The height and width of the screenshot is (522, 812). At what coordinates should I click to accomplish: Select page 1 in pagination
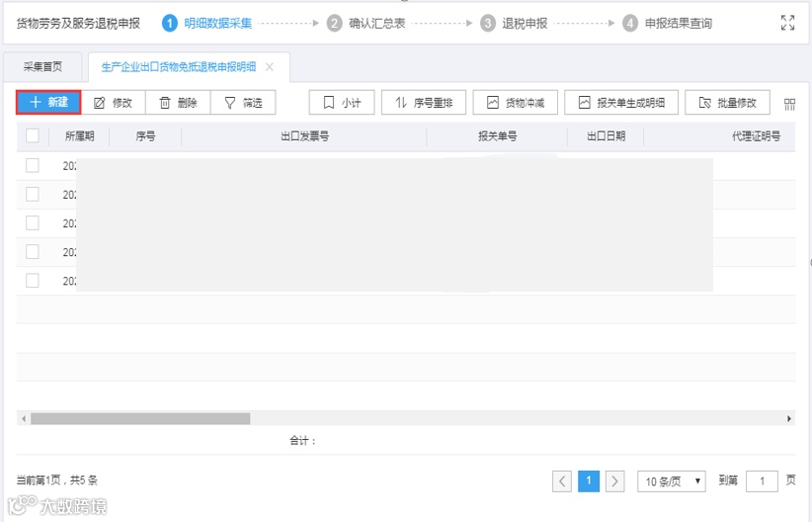coord(589,481)
